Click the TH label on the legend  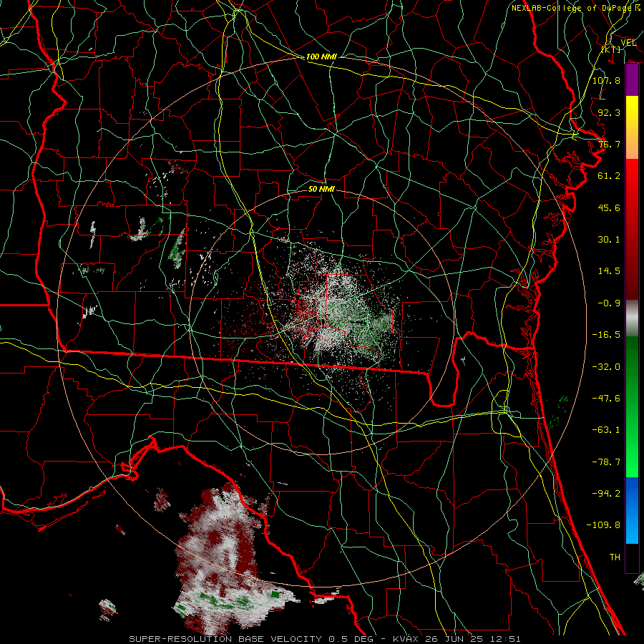click(615, 557)
